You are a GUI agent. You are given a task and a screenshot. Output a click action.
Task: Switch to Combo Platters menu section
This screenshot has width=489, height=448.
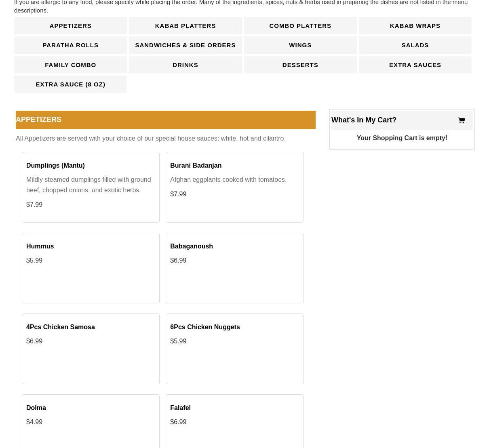pyautogui.click(x=300, y=26)
